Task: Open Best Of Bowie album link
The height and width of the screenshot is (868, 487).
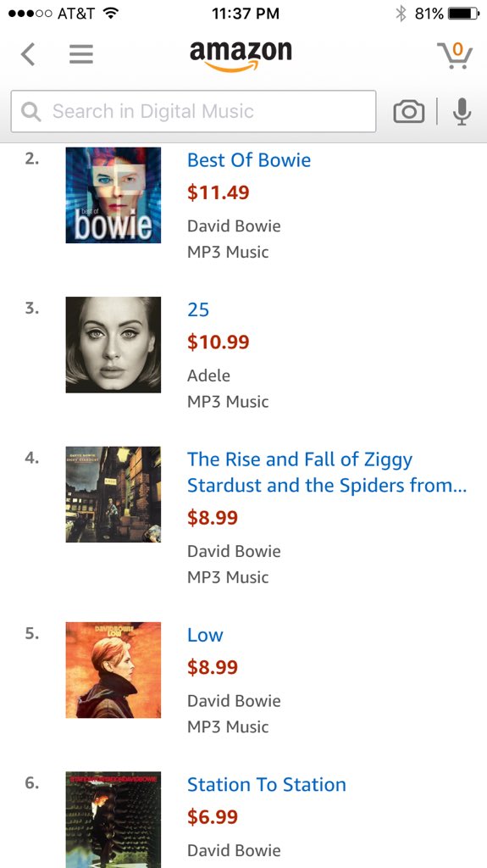Action: pos(249,160)
